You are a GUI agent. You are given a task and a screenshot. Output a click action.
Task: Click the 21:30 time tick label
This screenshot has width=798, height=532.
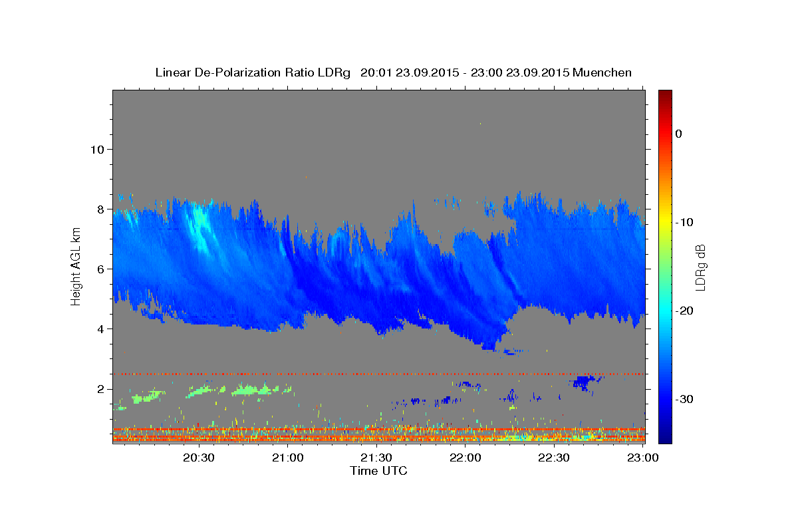tap(376, 458)
